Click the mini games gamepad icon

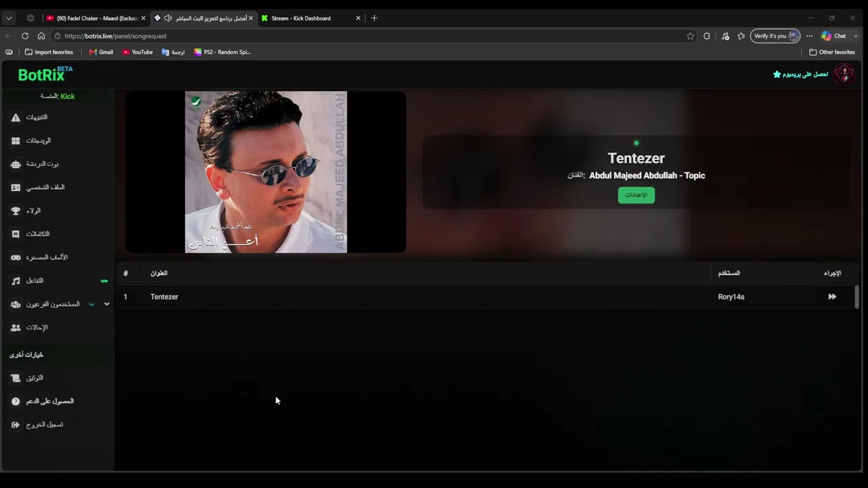click(x=16, y=258)
